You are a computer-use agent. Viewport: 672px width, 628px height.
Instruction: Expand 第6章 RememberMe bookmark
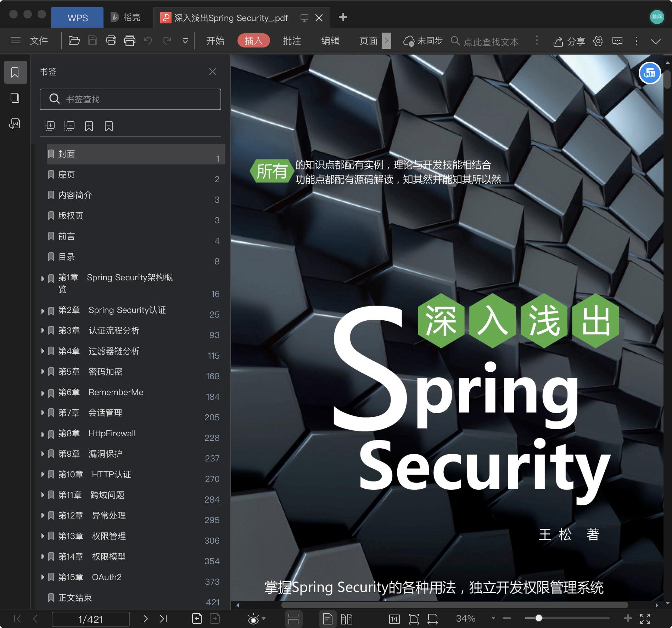(43, 393)
